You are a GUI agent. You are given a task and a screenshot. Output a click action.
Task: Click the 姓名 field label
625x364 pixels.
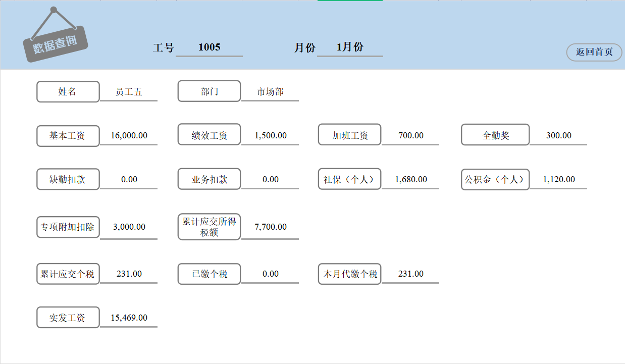(68, 91)
